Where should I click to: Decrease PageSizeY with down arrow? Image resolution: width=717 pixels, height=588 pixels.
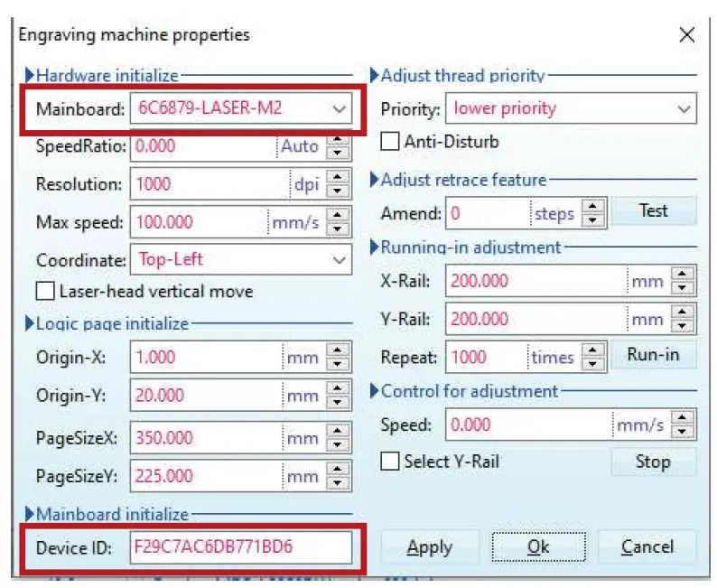pyautogui.click(x=339, y=482)
